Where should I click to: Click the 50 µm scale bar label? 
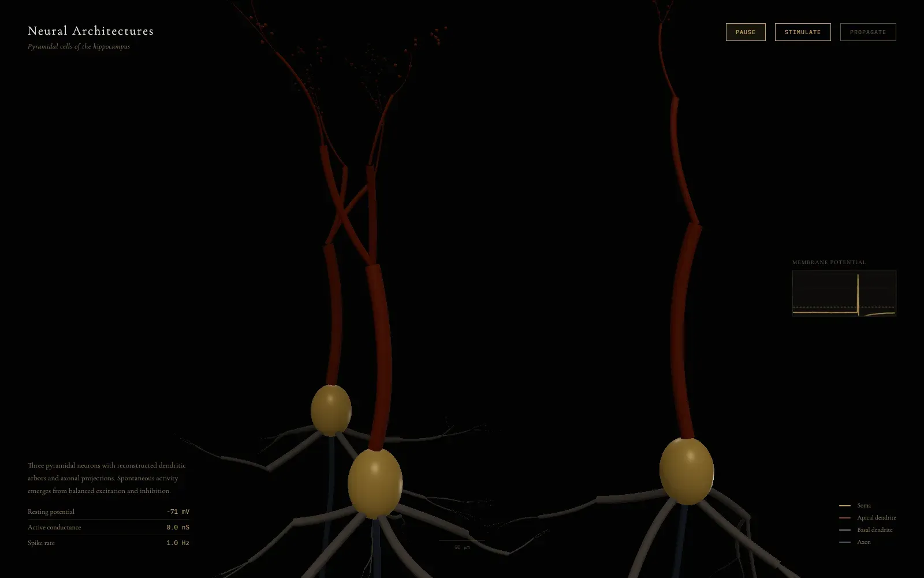[462, 547]
